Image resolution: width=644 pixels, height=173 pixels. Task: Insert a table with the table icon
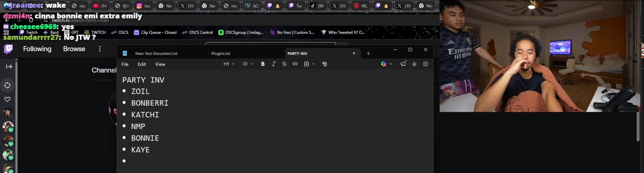coord(306,64)
